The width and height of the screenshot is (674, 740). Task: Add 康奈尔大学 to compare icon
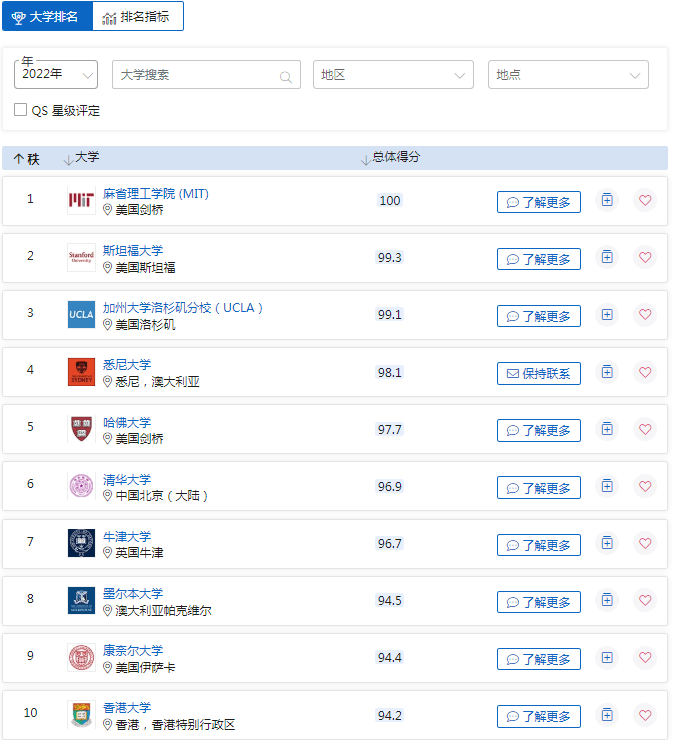[x=607, y=657]
